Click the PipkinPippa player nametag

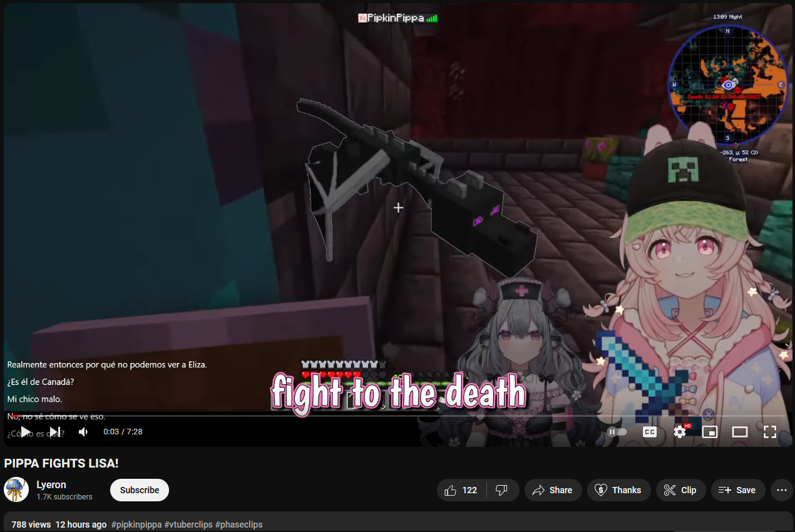[x=397, y=18]
